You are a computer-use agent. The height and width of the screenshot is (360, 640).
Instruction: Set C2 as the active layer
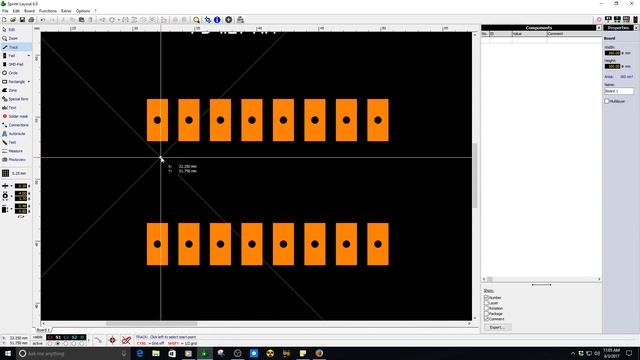point(65,344)
